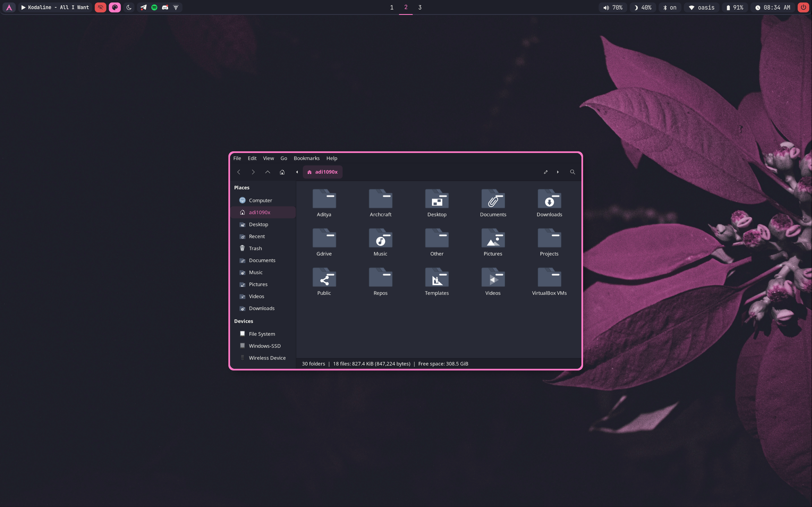Image resolution: width=812 pixels, height=507 pixels.
Task: Click the volume 70% indicator
Action: pyautogui.click(x=613, y=7)
